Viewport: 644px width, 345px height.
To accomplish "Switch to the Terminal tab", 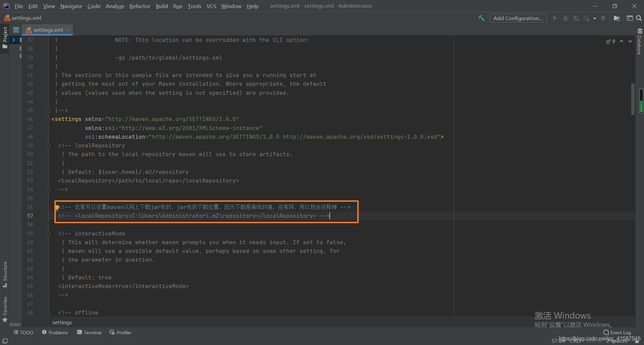I will click(x=89, y=332).
